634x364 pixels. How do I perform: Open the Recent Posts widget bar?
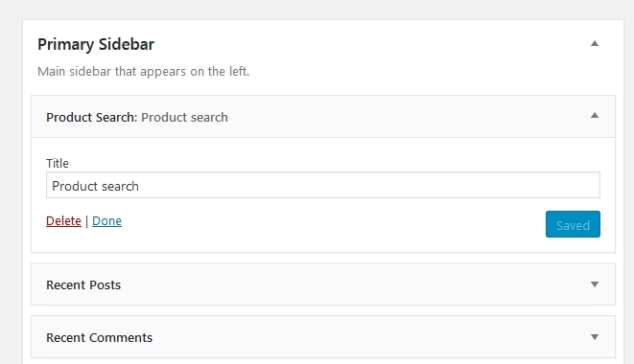[x=323, y=284]
